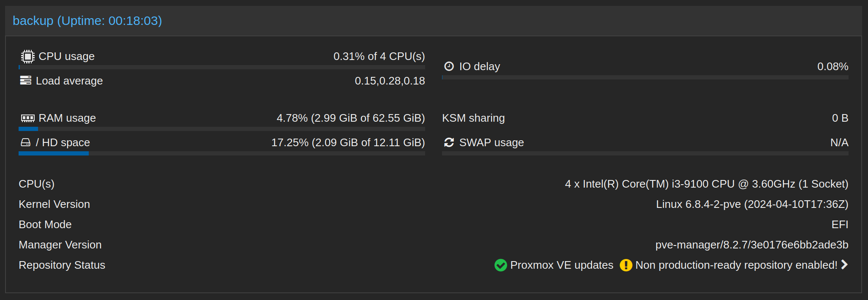This screenshot has width=868, height=300.
Task: Click the RAM usage memory icon
Action: (x=28, y=118)
